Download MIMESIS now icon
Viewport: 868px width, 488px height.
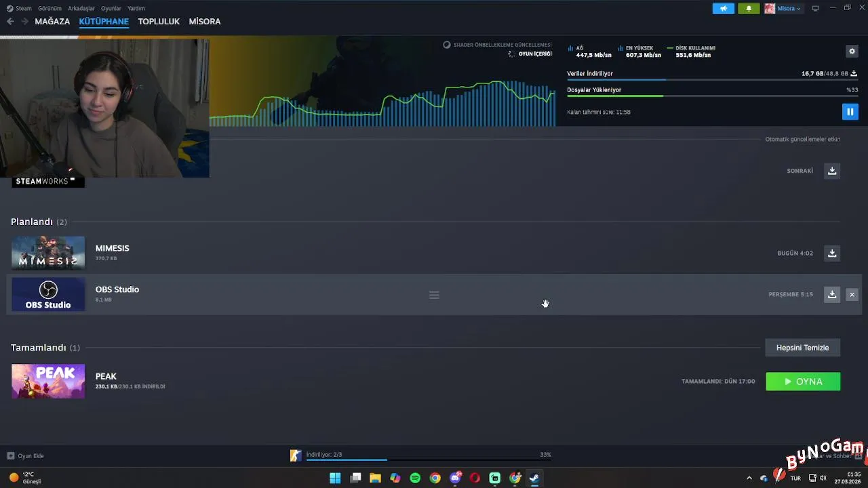(832, 253)
